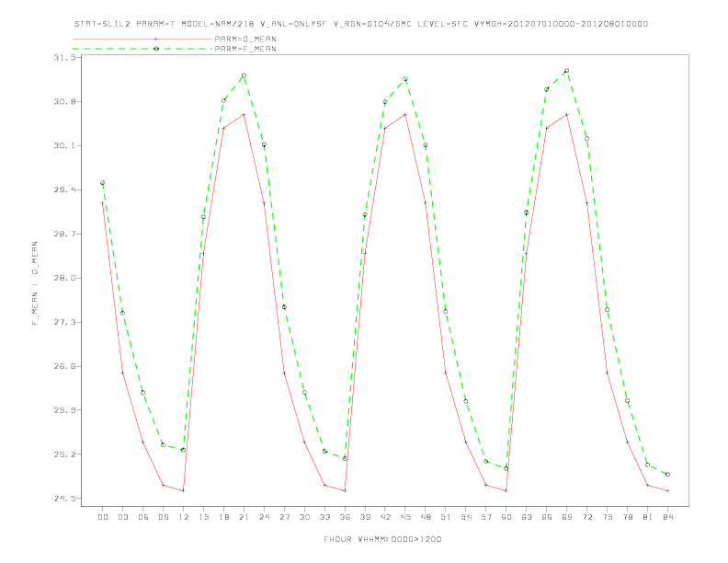Click the O_MEAN plus marker at hour 00
Screen dimensions: 728x563
(x=103, y=203)
